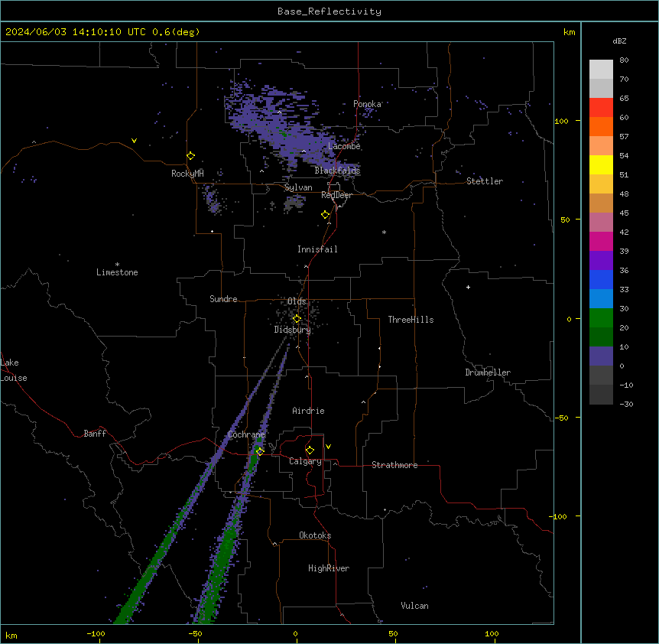Screen dimensions: 659x644
Task: Select the white plus marker north of Drumheller
Action: [468, 287]
